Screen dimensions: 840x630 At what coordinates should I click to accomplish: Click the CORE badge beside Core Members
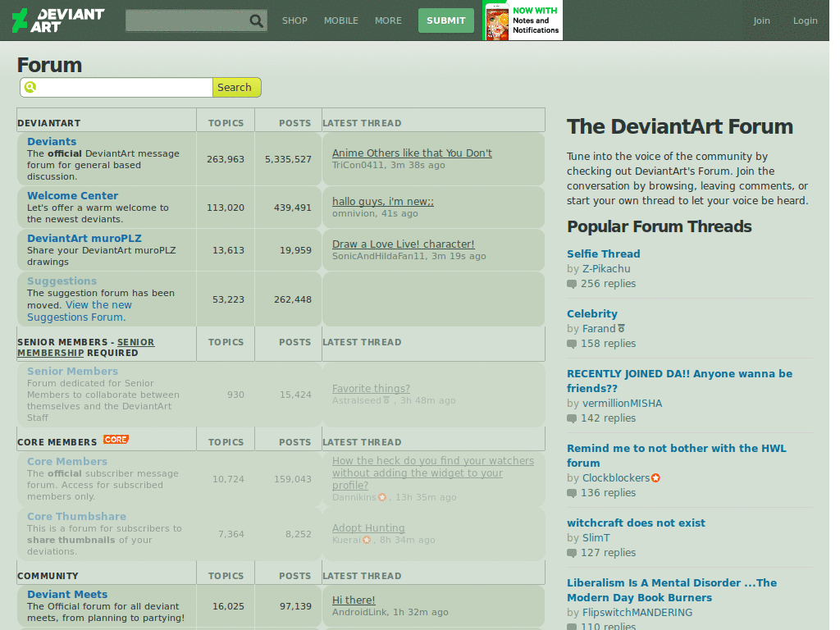point(116,440)
